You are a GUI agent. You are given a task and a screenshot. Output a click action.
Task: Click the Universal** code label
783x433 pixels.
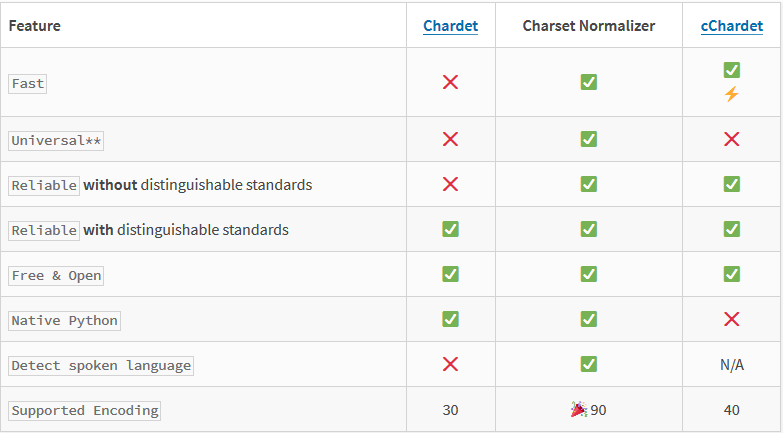pyautogui.click(x=56, y=141)
